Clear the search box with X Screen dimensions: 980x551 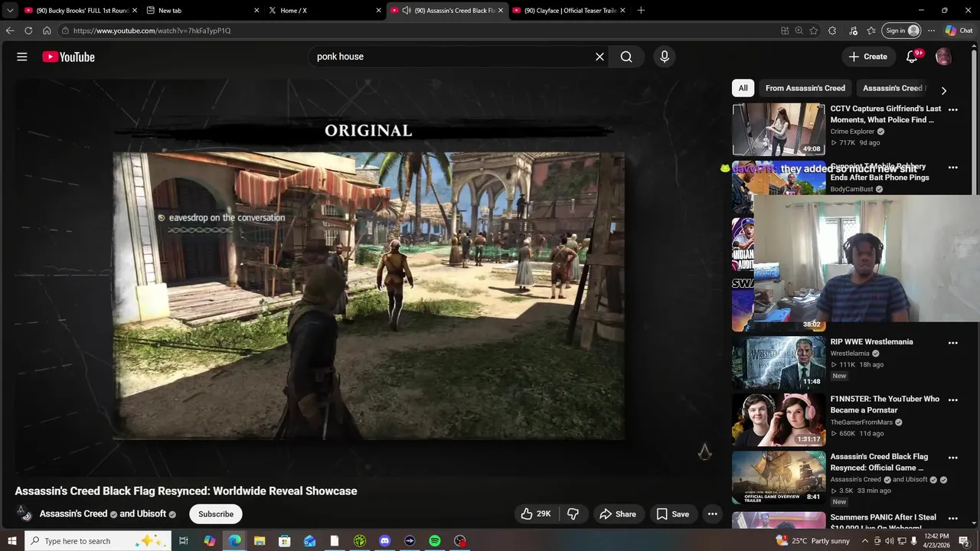pos(599,57)
